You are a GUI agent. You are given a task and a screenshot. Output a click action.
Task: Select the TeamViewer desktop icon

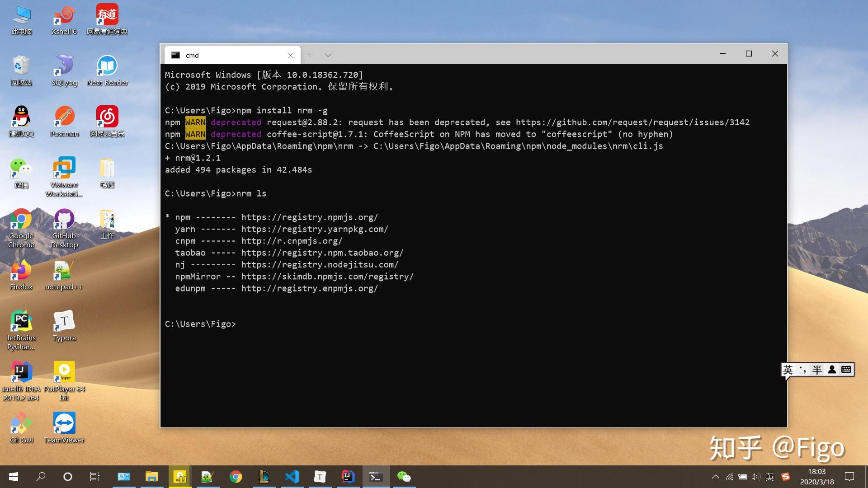click(64, 427)
